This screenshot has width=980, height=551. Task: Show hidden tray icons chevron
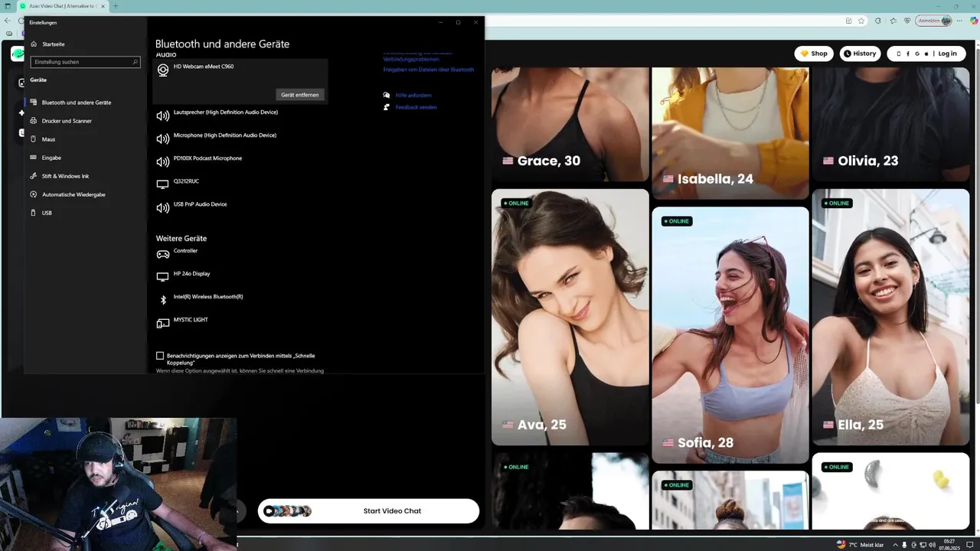pos(895,545)
